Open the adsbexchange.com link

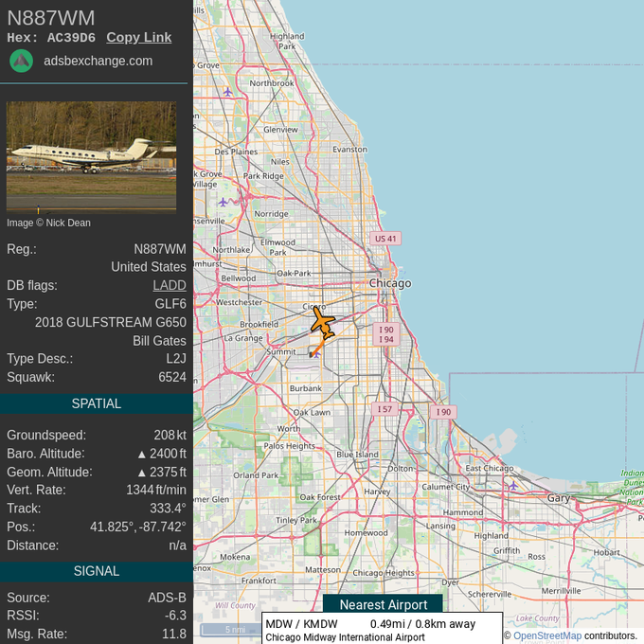[98, 61]
